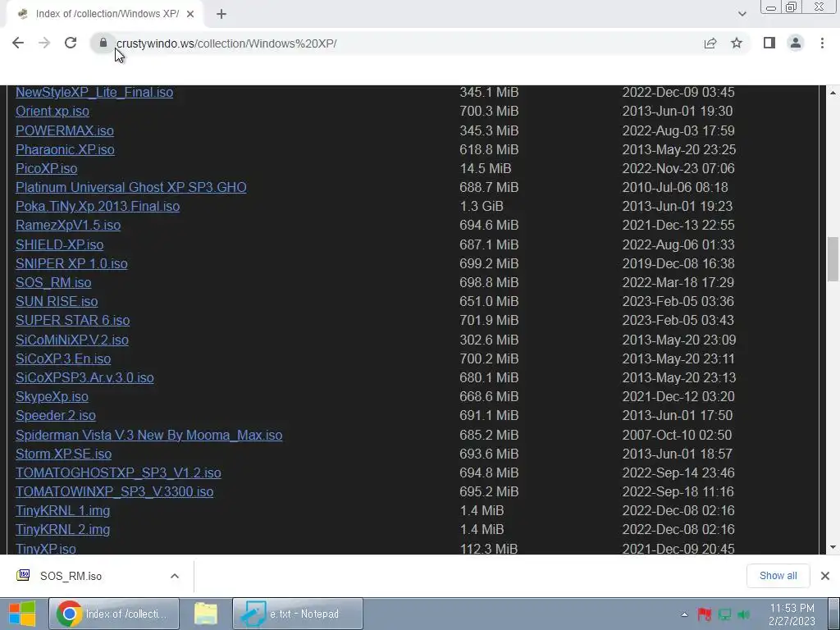Click SNIPER XP 1.0.iso link
Image resolution: width=840 pixels, height=630 pixels.
point(72,263)
